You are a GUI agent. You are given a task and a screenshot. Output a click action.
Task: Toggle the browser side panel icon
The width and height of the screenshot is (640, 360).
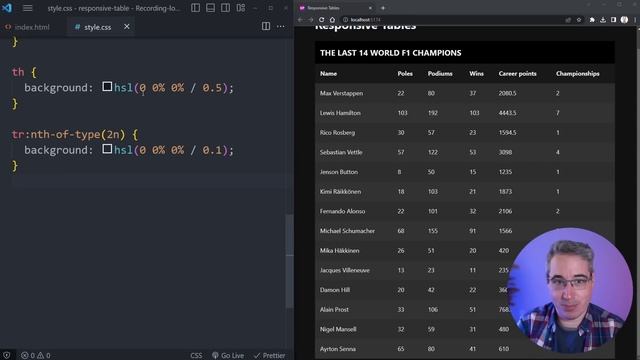click(613, 20)
